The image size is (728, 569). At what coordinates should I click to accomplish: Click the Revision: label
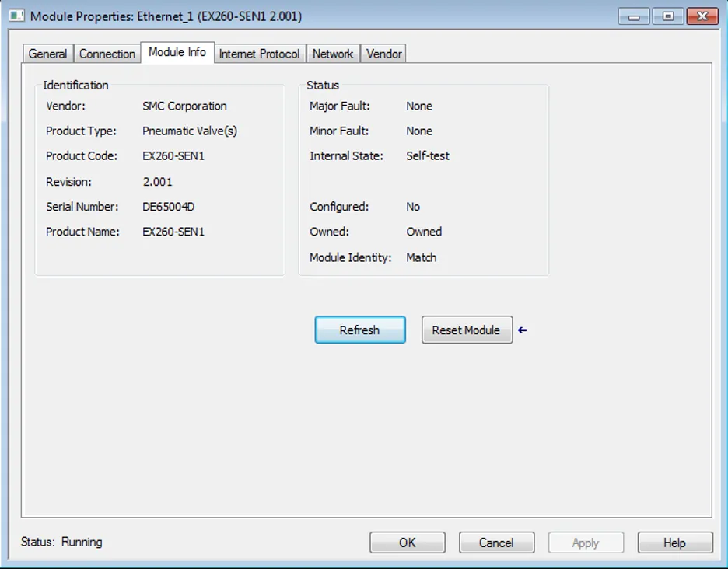(68, 182)
